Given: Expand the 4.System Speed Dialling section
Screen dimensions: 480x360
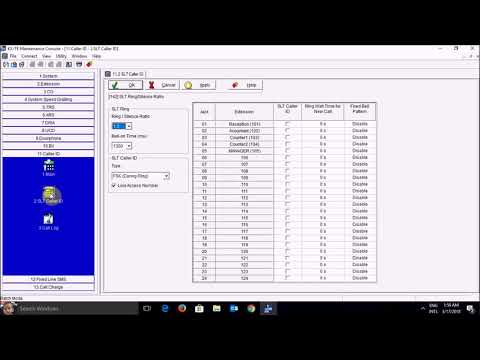Looking at the screenshot, I should pos(48,99).
